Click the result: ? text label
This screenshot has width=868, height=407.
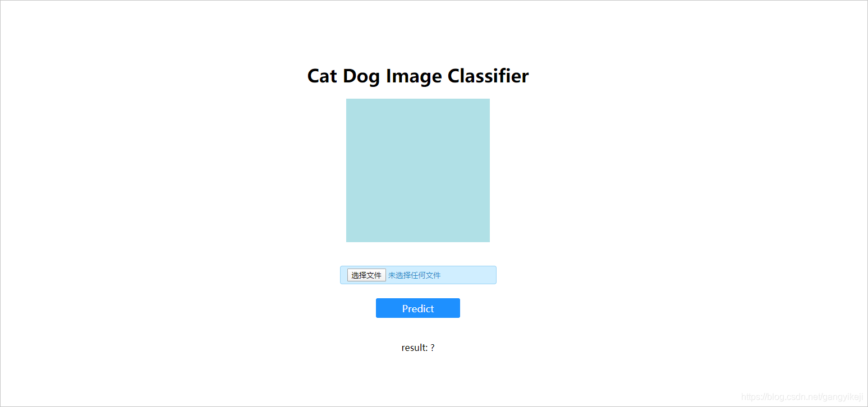(x=417, y=348)
